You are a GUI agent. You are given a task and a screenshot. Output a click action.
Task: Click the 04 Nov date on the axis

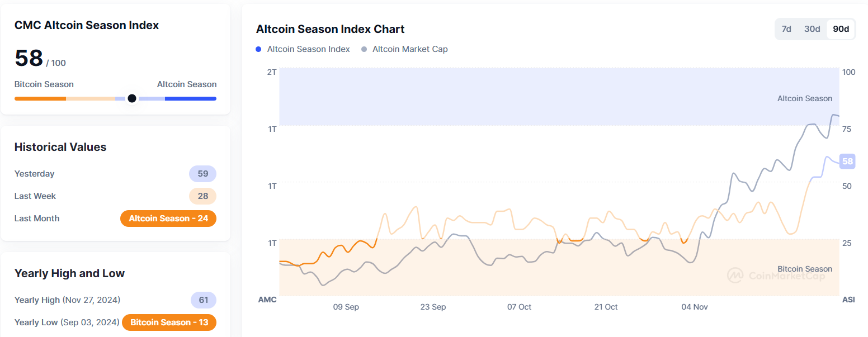pyautogui.click(x=695, y=307)
